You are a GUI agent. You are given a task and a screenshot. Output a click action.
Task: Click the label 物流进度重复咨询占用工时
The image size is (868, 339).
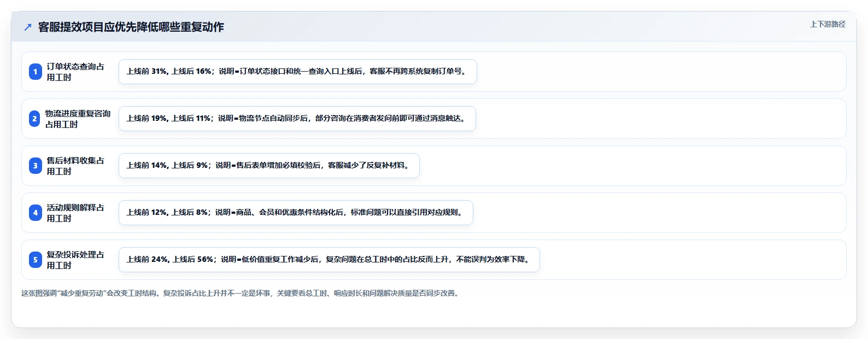[x=78, y=119]
